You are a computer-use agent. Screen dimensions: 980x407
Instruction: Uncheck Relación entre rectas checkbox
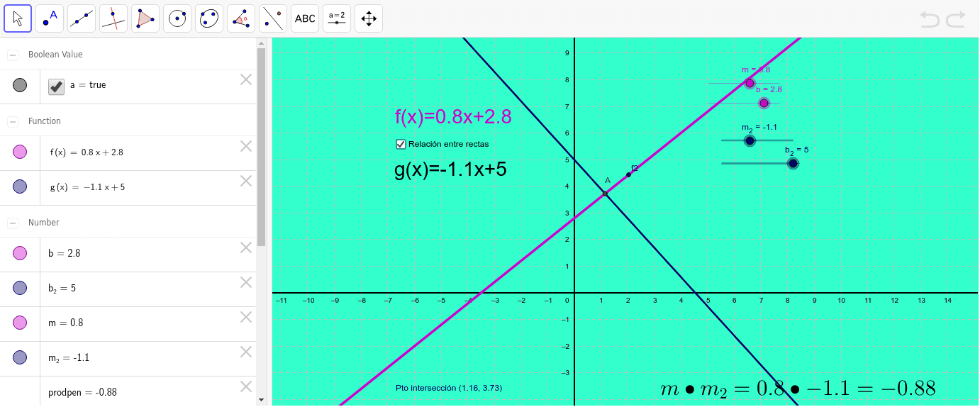[x=401, y=144]
